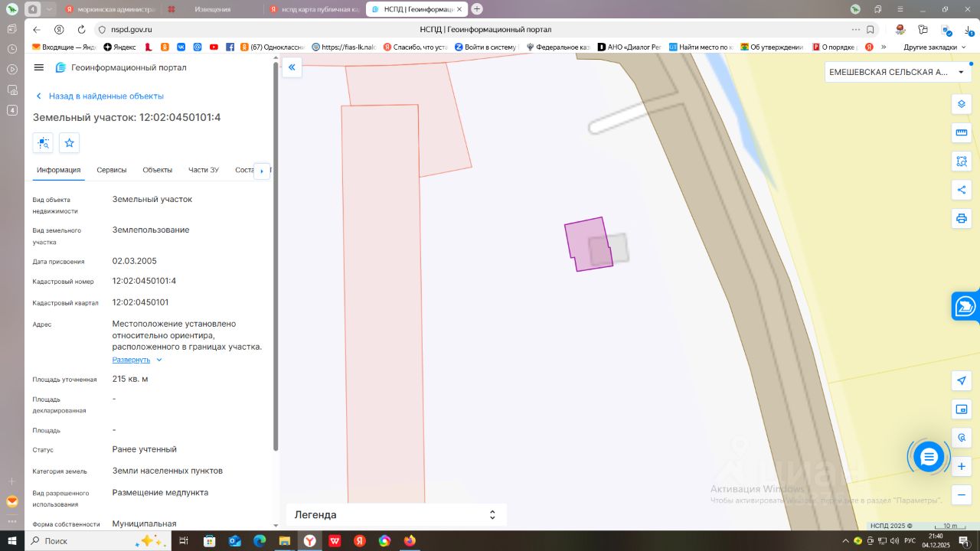The width and height of the screenshot is (980, 551).
Task: Show hidden system tray icons
Action: (844, 541)
